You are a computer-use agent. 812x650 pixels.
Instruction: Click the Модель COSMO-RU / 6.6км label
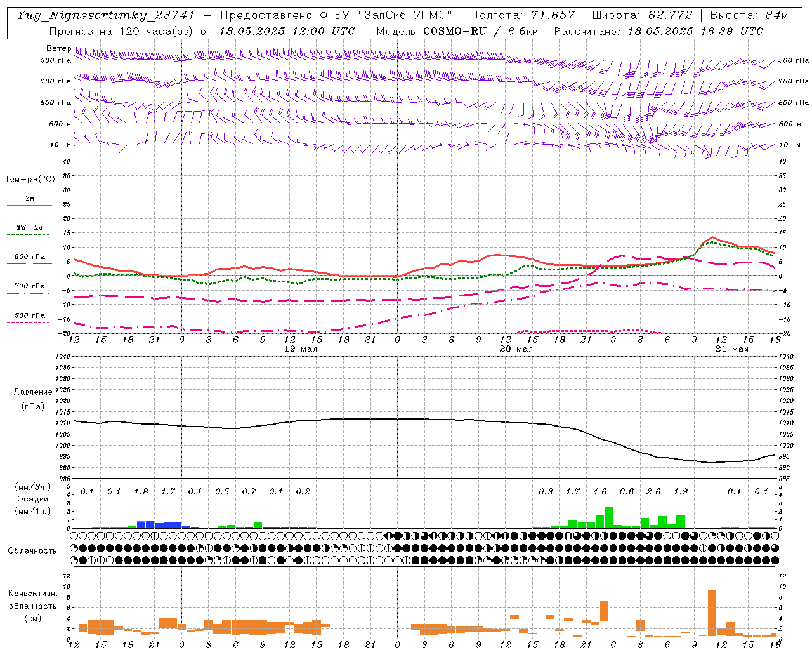pos(457,31)
